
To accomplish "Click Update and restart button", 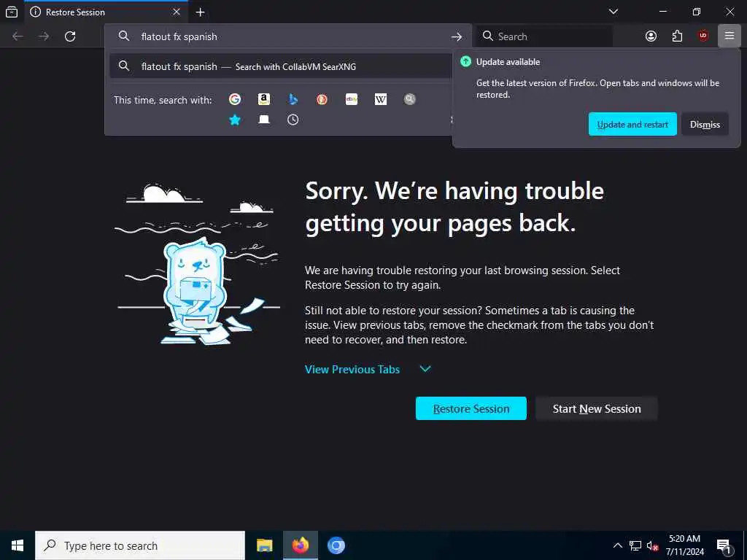I will (x=632, y=124).
